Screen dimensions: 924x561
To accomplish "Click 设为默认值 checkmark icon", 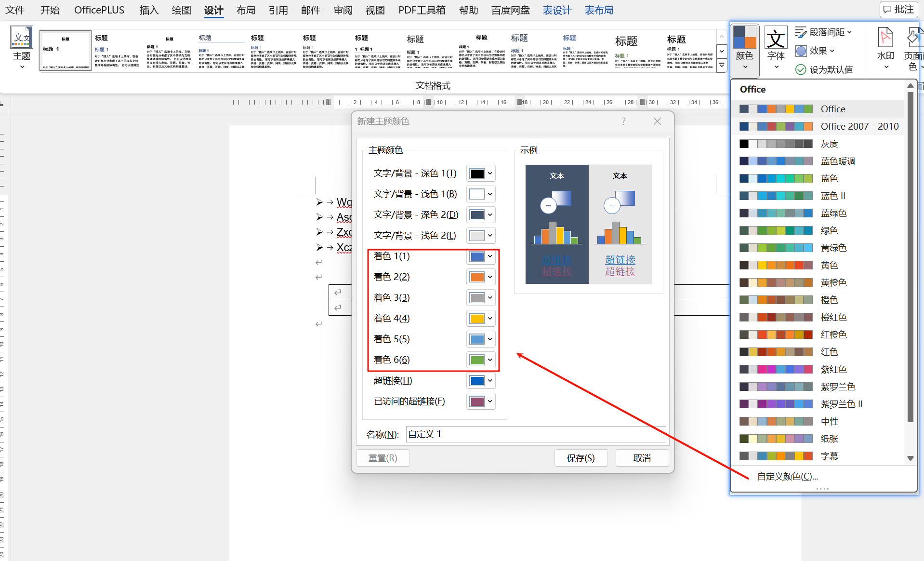I will 801,69.
